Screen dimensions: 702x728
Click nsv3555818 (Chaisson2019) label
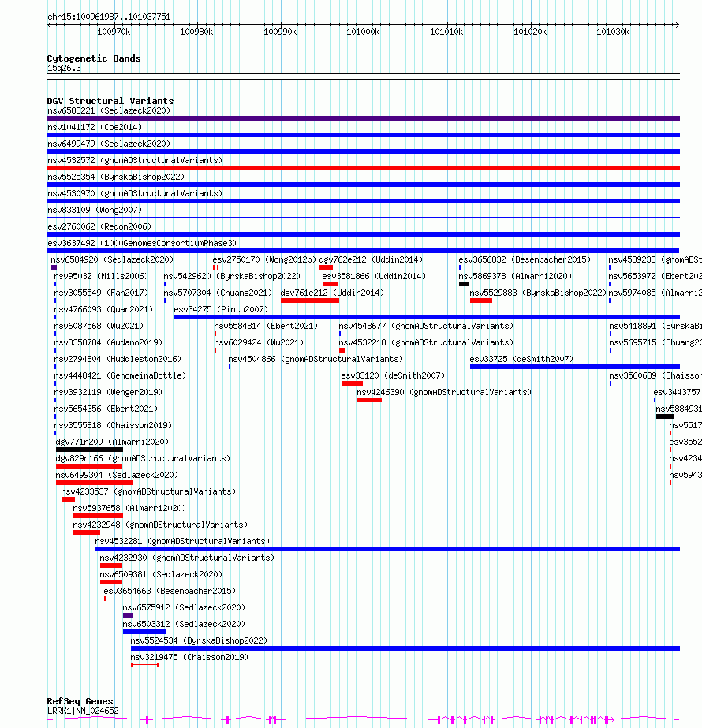[113, 425]
